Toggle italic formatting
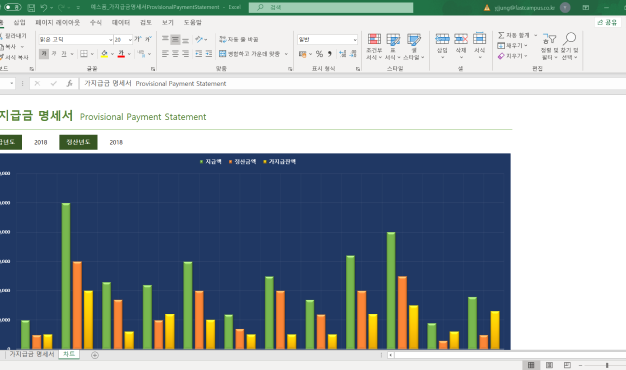 click(x=54, y=53)
